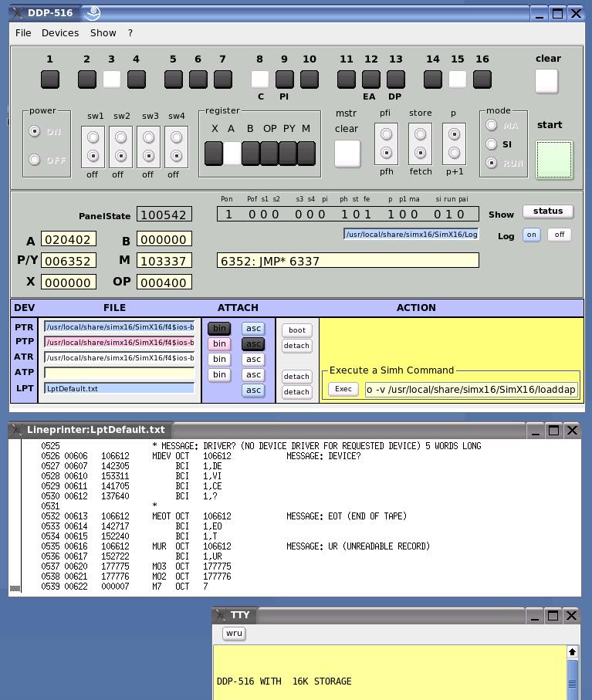
Task: Turn Log on
Action: tap(531, 235)
